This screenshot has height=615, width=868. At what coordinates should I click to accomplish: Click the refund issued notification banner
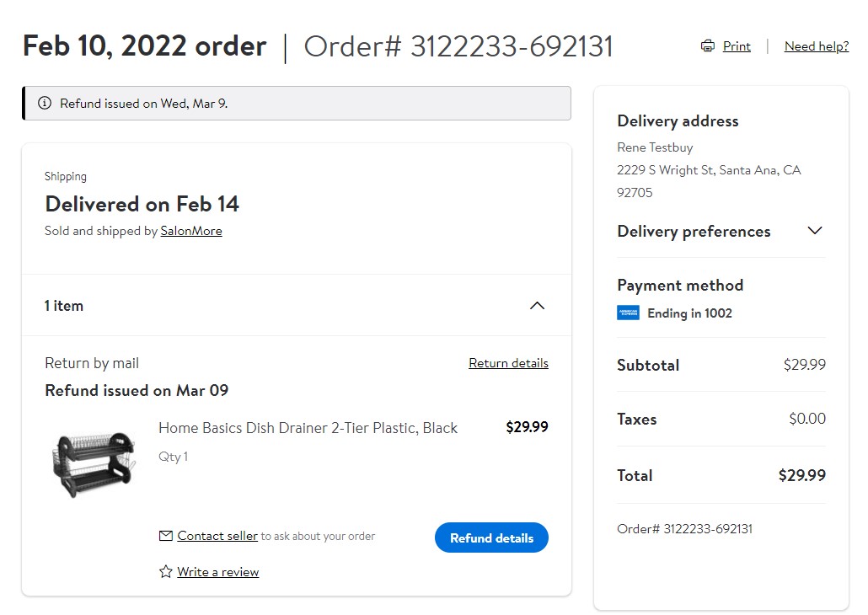(297, 103)
